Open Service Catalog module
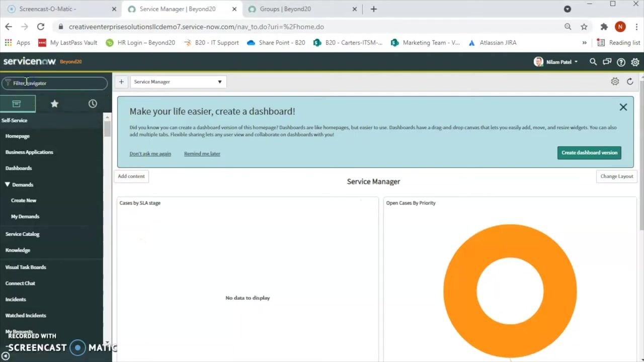644x362 pixels. (x=22, y=234)
